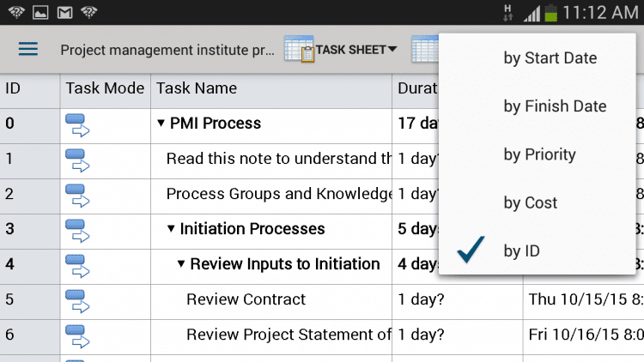Image resolution: width=644 pixels, height=362 pixels.
Task: Choose sort 'by Finish Date'
Action: coord(555,106)
